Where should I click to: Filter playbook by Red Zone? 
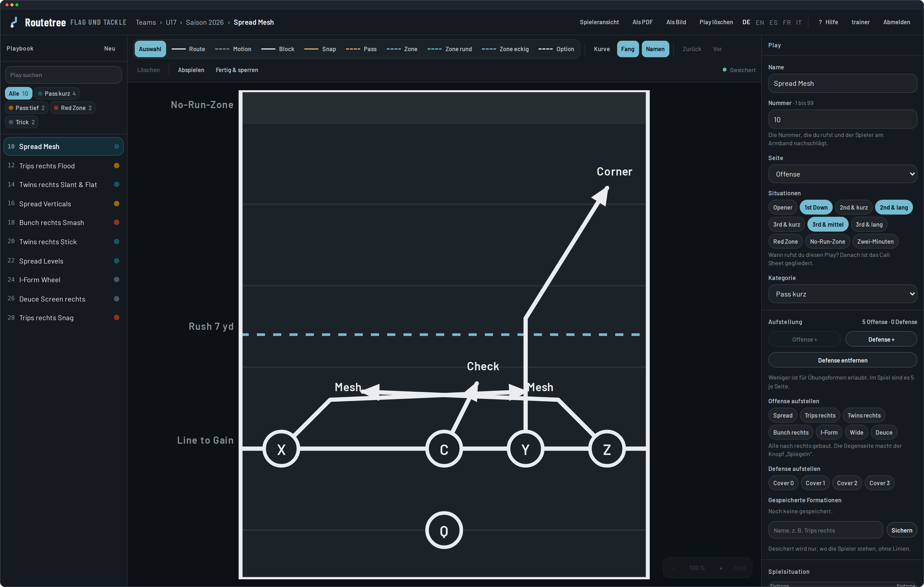tap(73, 108)
